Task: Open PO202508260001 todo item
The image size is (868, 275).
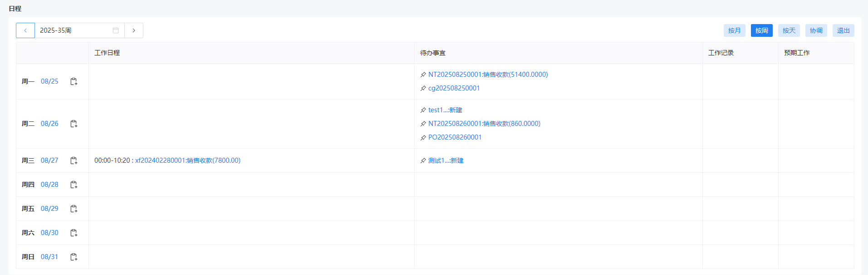Action: [455, 137]
